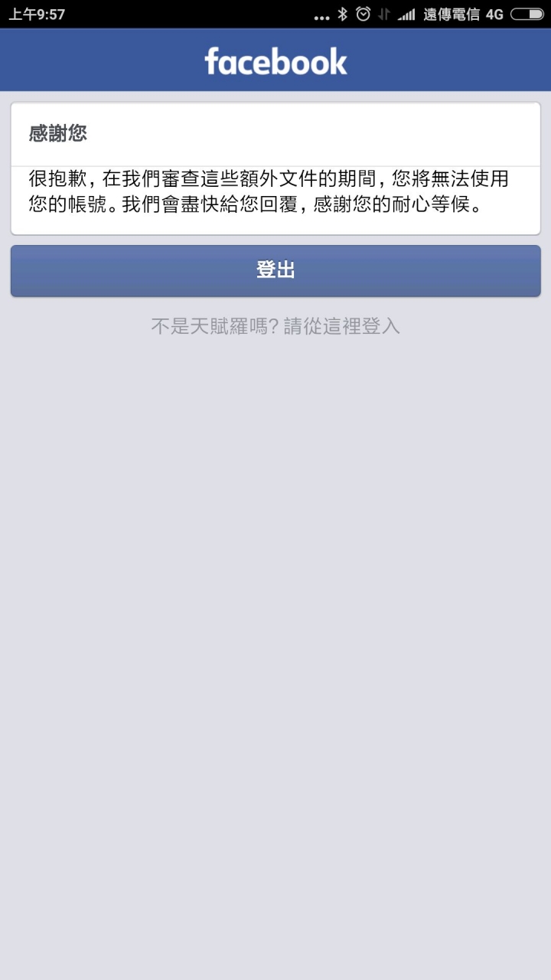Screen dimensions: 551x980
Task: Tap the 登出 logout button
Action: point(275,270)
